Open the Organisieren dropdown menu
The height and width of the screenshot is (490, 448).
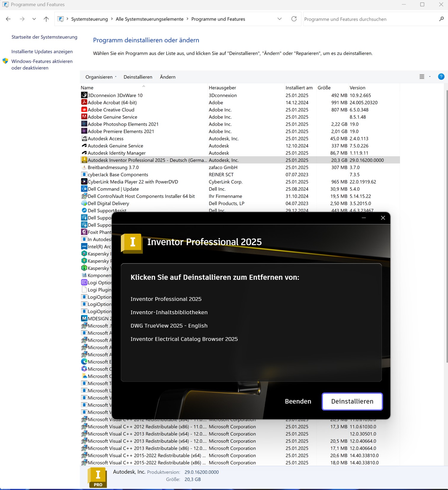[x=101, y=77]
